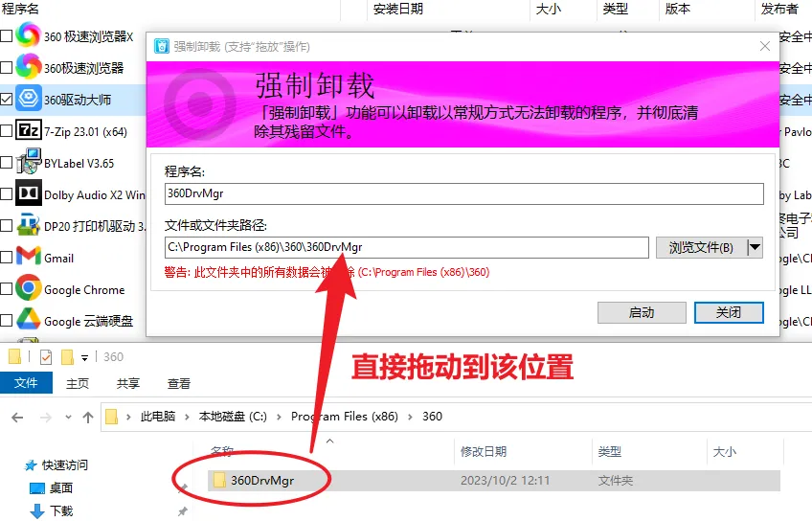This screenshot has width=812, height=521.
Task: Click the 360 极速浏览器X program icon
Action: point(28,35)
